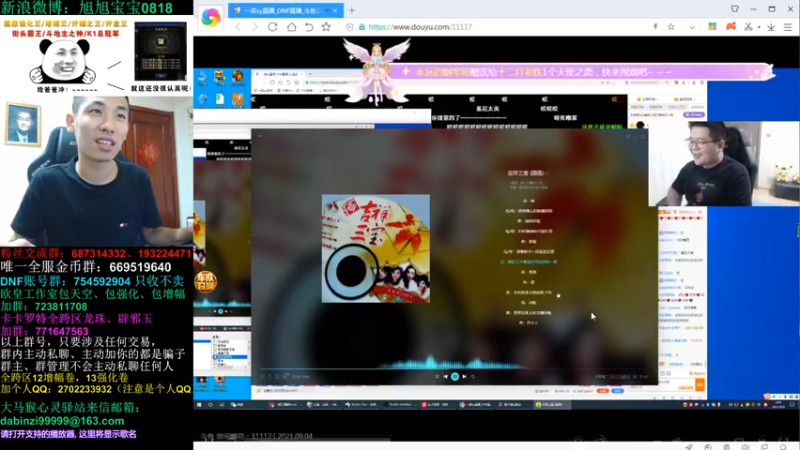Collapse music player with top-left chevron
Viewport: 800px width, 450px height.
pyautogui.click(x=259, y=136)
